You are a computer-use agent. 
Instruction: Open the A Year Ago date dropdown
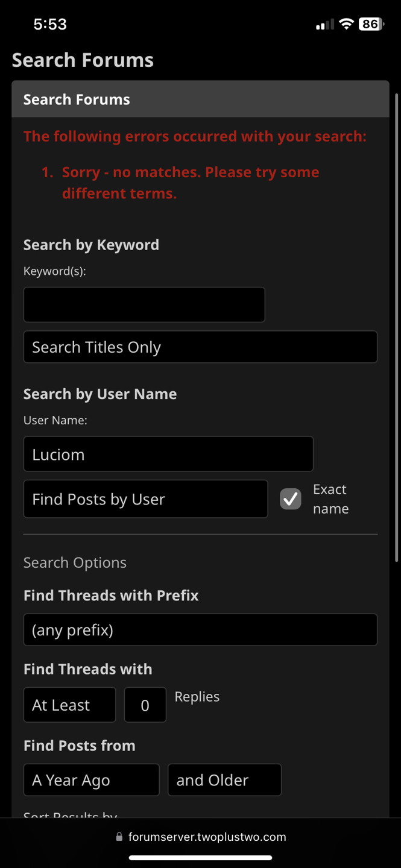pos(91,780)
